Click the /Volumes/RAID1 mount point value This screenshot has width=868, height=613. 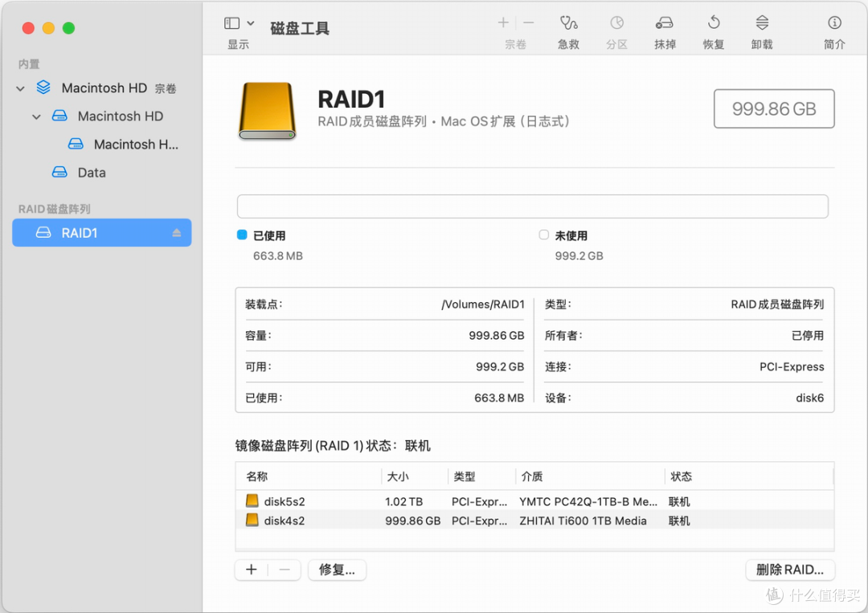tap(483, 304)
